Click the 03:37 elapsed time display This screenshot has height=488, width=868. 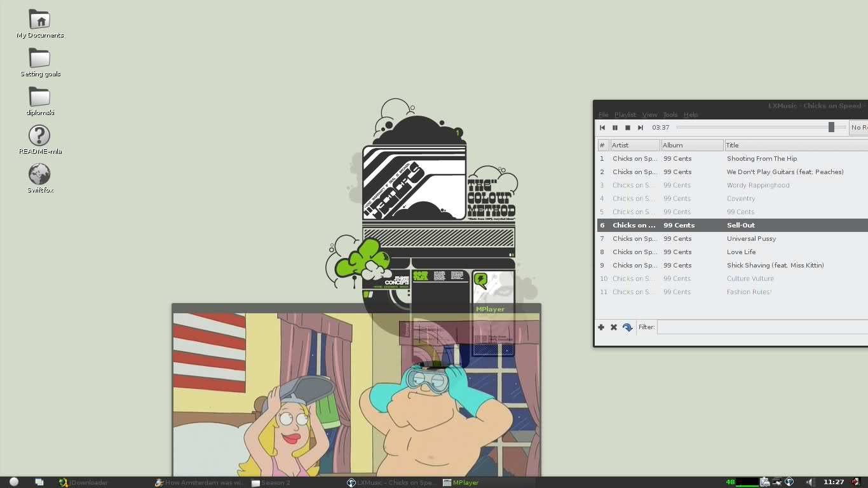[661, 128]
